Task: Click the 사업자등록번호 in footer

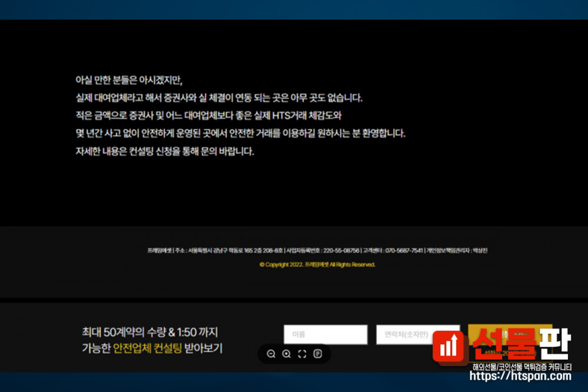Action: [x=322, y=250]
